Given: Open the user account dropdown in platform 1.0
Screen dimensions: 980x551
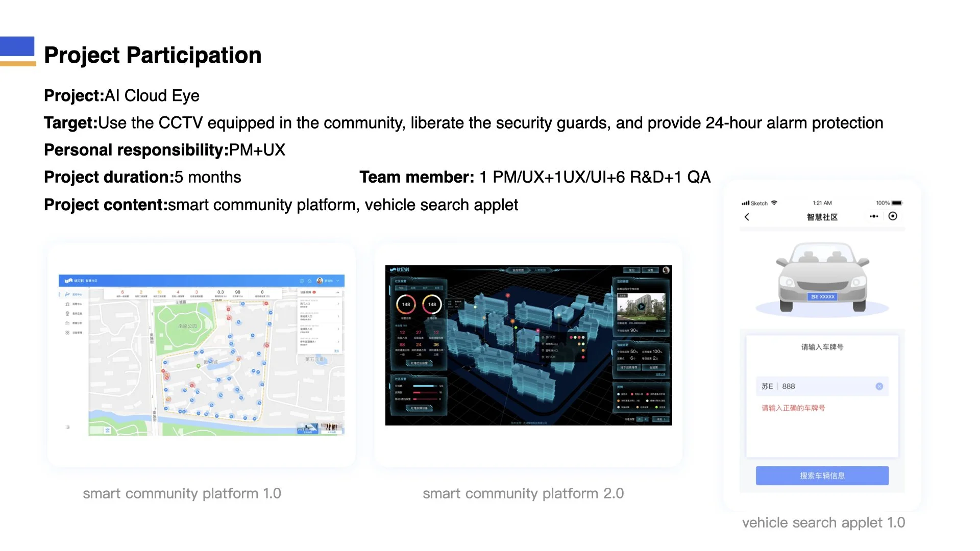Looking at the screenshot, I should (x=329, y=281).
